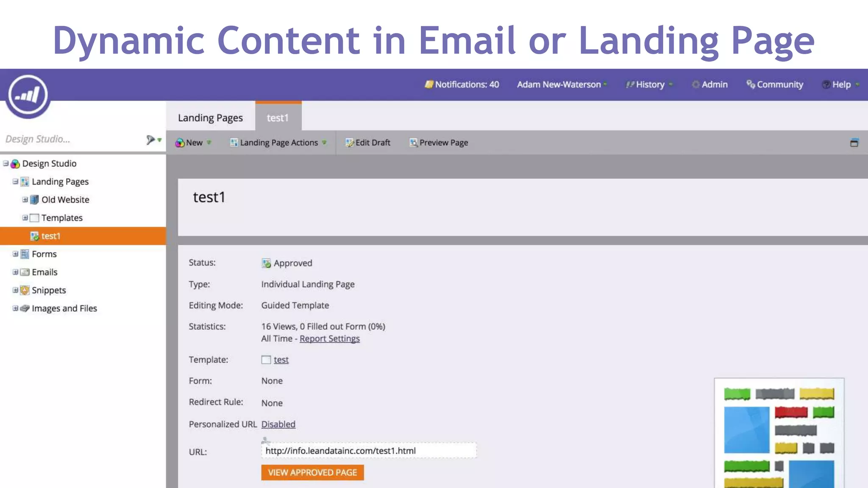Open the test template link
The image size is (868, 488).
[281, 360]
